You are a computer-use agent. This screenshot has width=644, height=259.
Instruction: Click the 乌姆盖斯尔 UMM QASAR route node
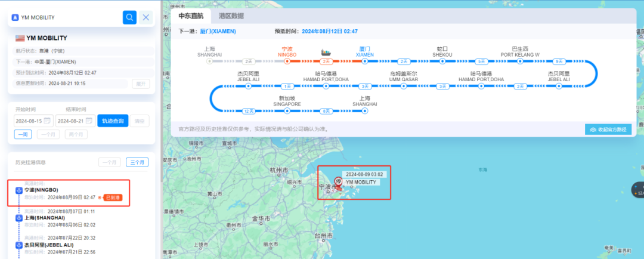pyautogui.click(x=403, y=87)
